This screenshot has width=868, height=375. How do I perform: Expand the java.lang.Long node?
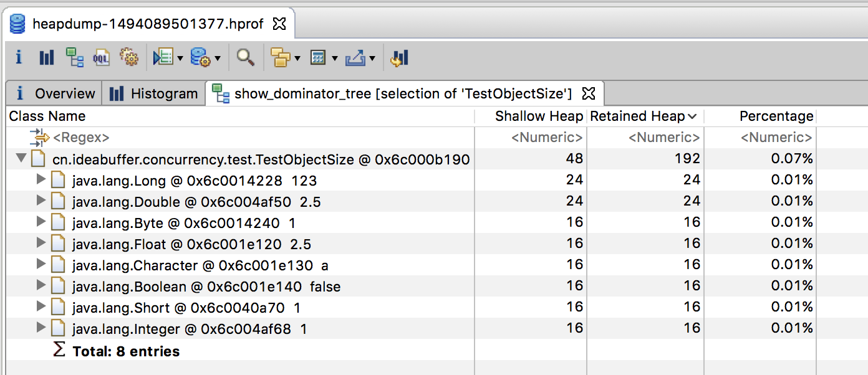(x=41, y=180)
